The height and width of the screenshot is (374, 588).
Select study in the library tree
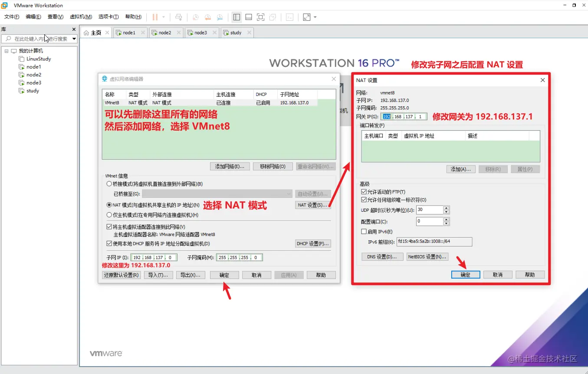(33, 91)
